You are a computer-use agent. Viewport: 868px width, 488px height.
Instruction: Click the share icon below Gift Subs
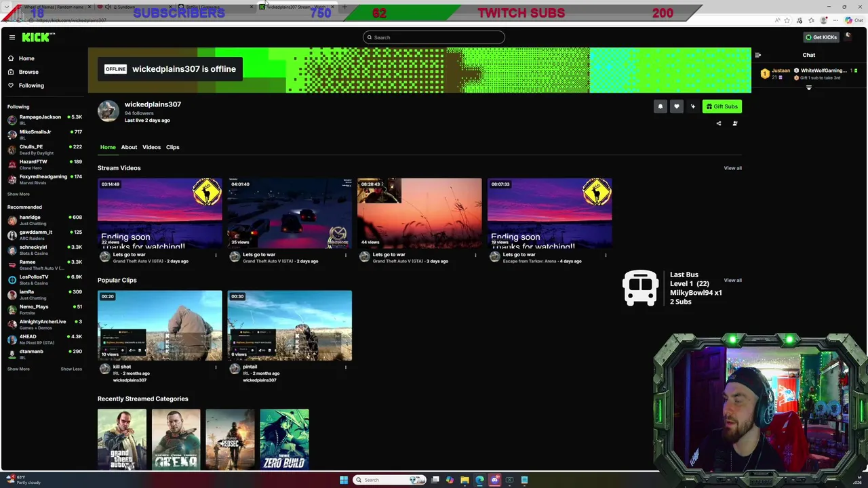coord(719,123)
